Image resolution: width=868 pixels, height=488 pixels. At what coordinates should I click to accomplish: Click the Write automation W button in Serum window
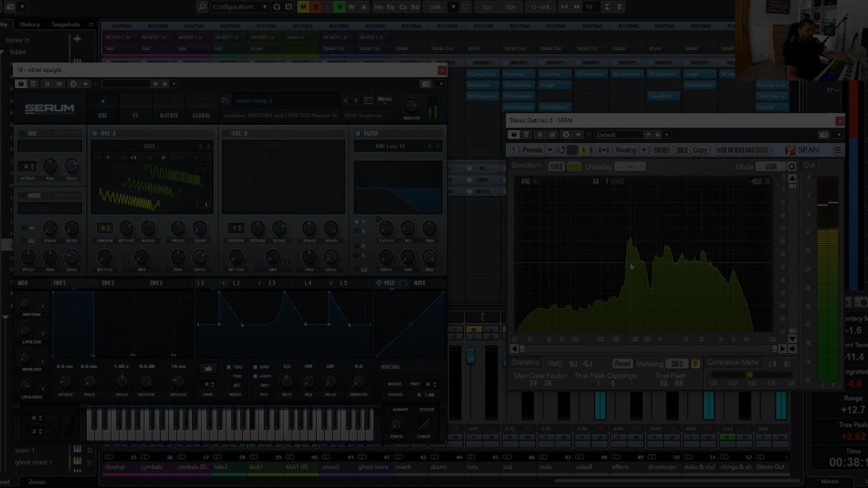[59, 84]
